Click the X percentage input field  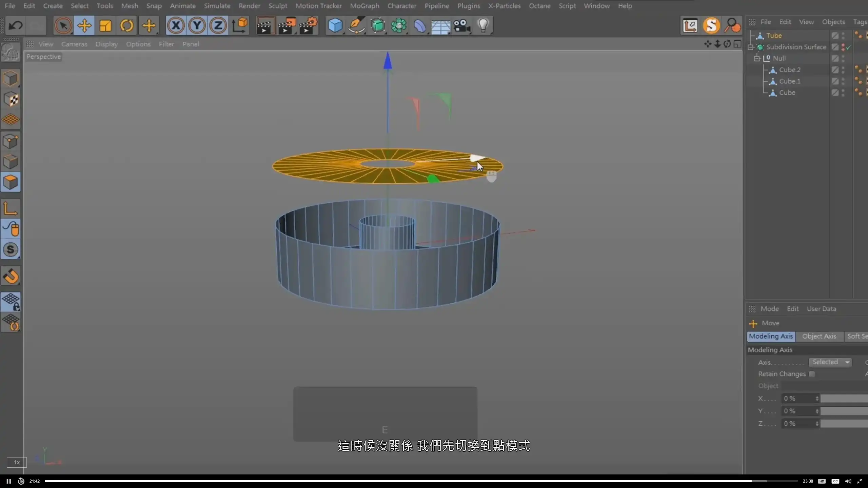pyautogui.click(x=800, y=399)
